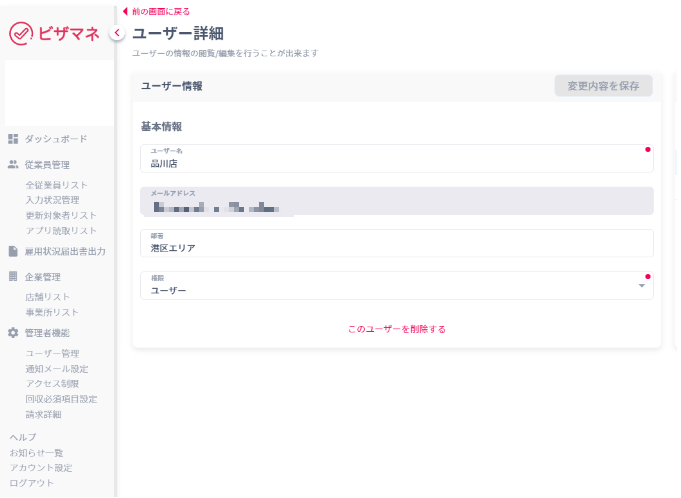Click the 企業管理 building icon
The image size is (681, 498).
point(13,277)
